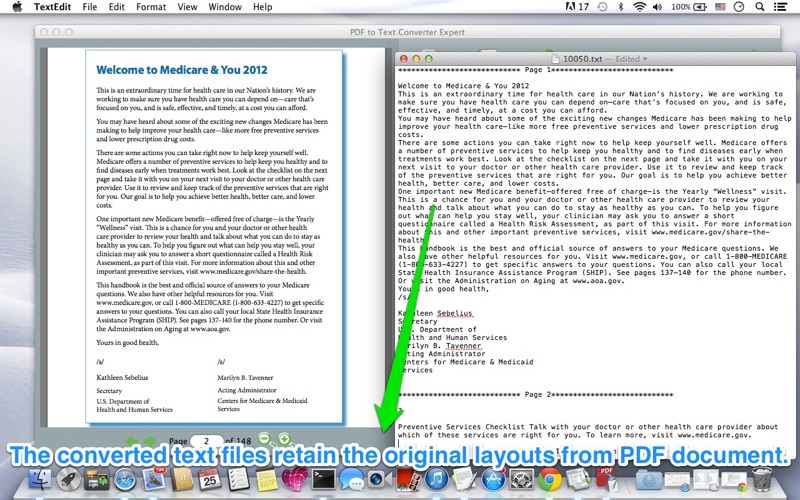Zoom in the PDF preview

coord(284,438)
